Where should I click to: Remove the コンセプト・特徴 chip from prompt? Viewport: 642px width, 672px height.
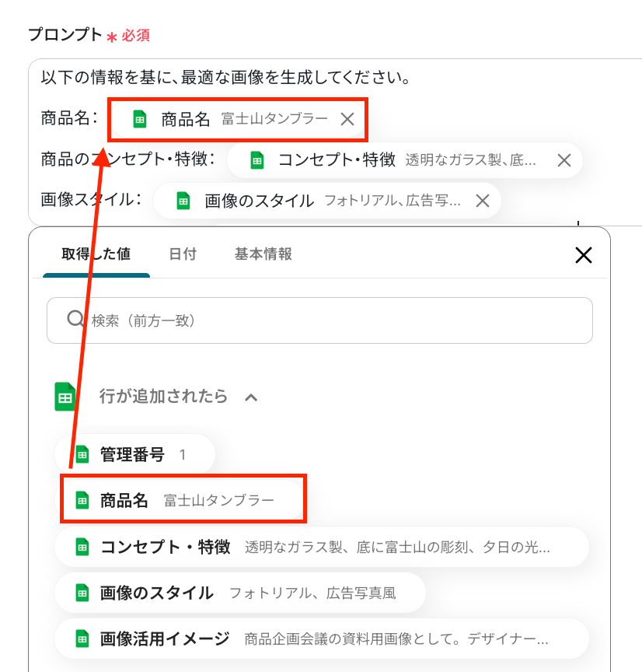click(x=564, y=160)
